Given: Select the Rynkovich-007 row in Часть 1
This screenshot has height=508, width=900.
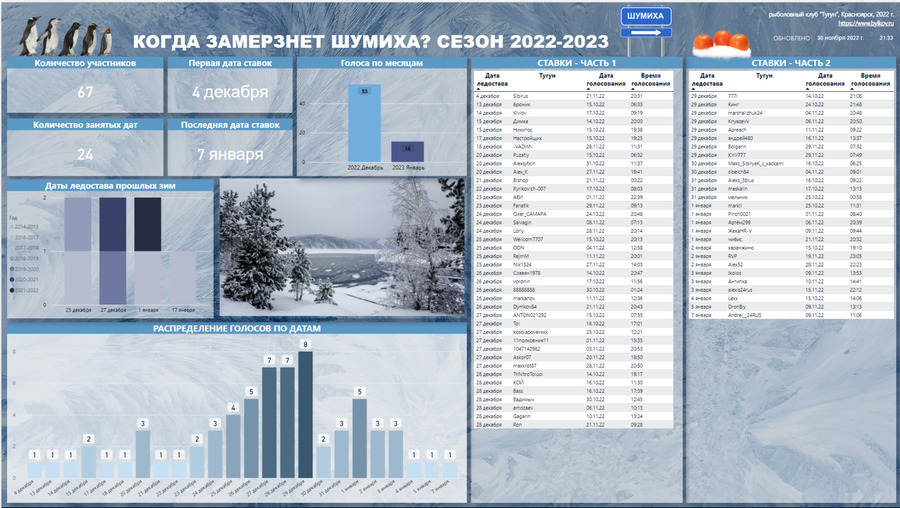Looking at the screenshot, I should [x=573, y=188].
